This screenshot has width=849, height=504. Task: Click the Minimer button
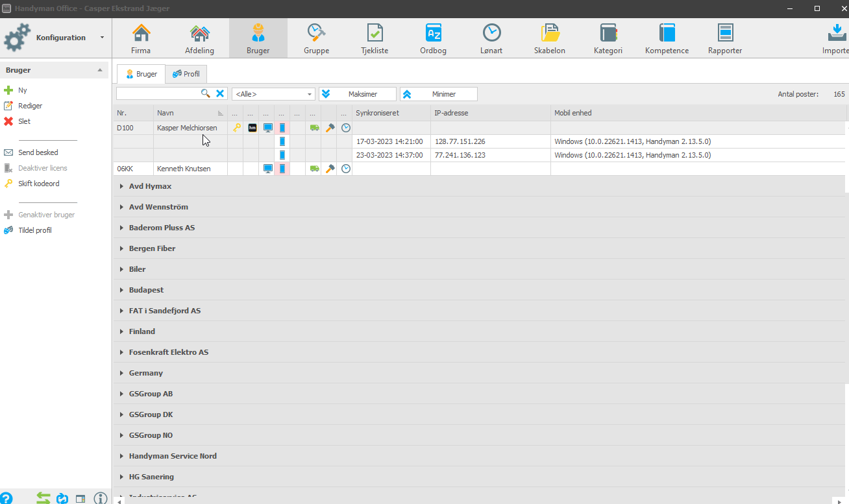438,94
